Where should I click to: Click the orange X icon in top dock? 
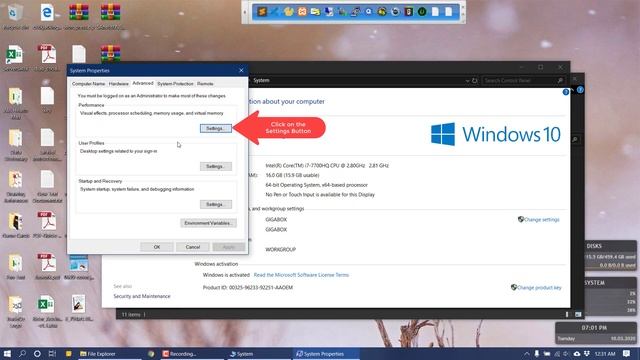click(x=302, y=11)
